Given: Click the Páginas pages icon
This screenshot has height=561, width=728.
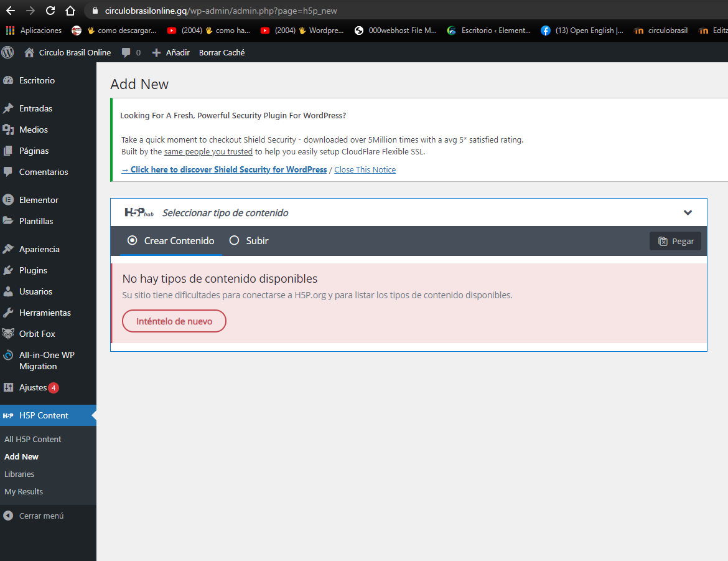Looking at the screenshot, I should [8, 151].
